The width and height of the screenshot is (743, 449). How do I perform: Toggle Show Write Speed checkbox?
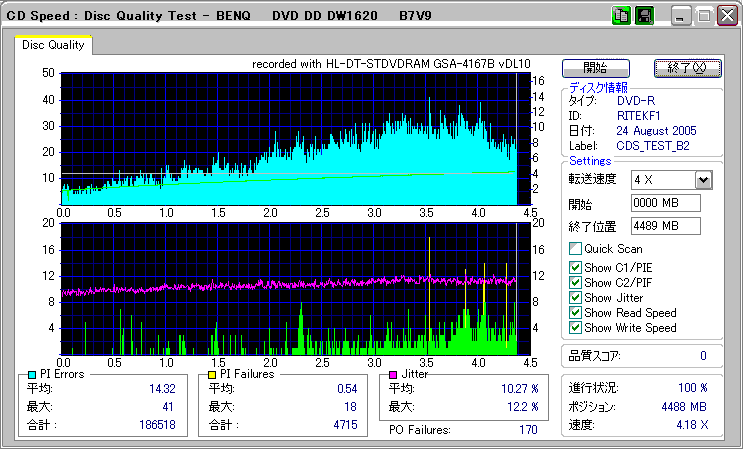point(575,328)
